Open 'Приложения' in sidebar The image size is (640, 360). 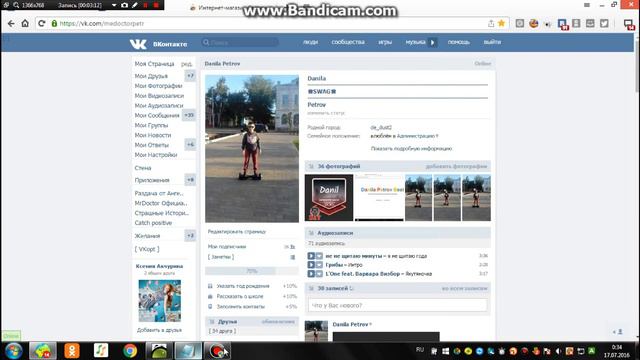tap(152, 180)
